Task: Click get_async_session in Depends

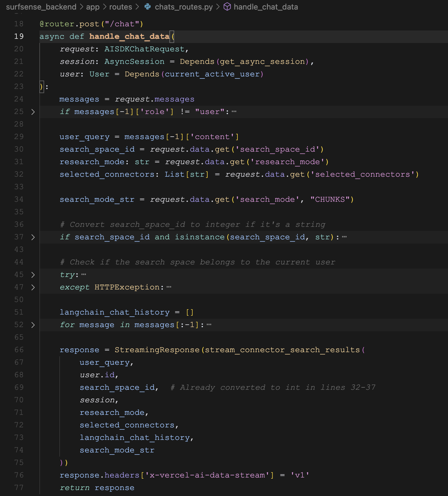Action: (x=262, y=61)
